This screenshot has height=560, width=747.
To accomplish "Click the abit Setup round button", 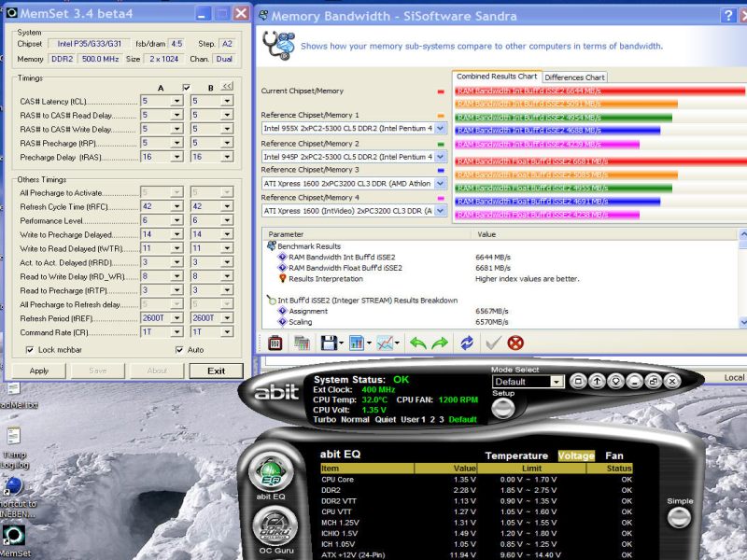I will pos(503,408).
